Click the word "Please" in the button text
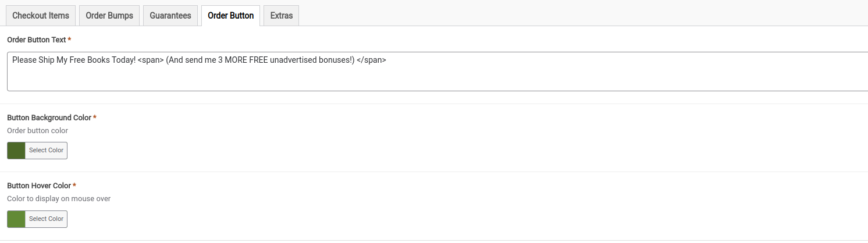868x243 pixels. [24, 60]
